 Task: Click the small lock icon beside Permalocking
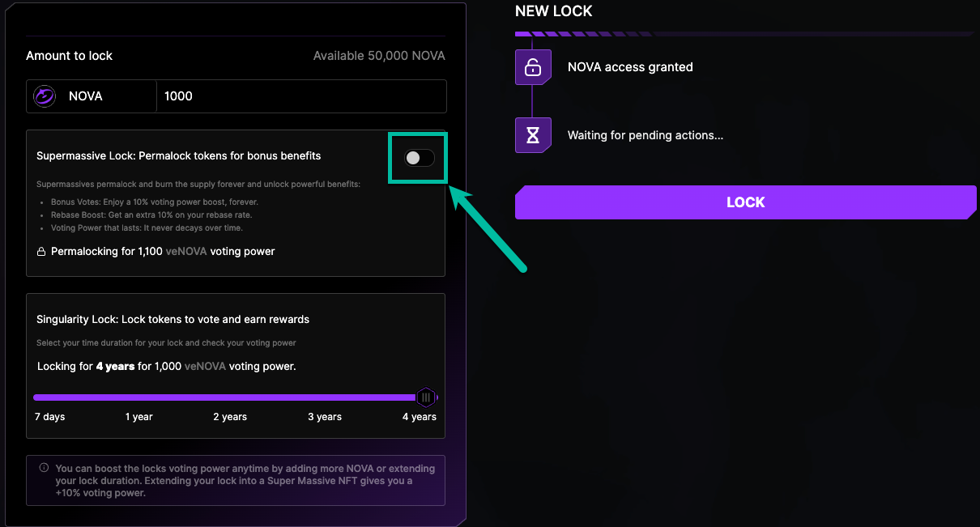[41, 252]
